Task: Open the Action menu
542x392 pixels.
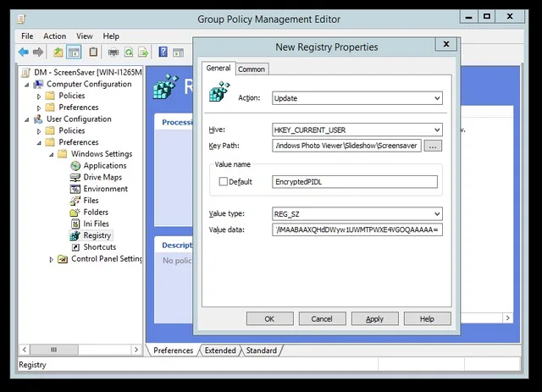Action: 54,36
